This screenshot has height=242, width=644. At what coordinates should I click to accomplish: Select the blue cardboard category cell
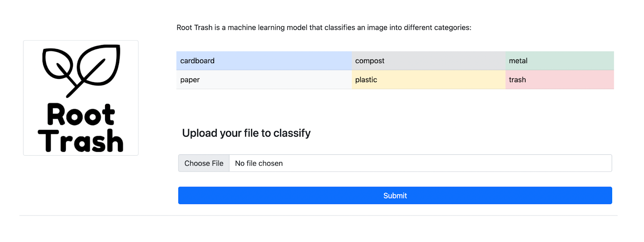tap(264, 61)
